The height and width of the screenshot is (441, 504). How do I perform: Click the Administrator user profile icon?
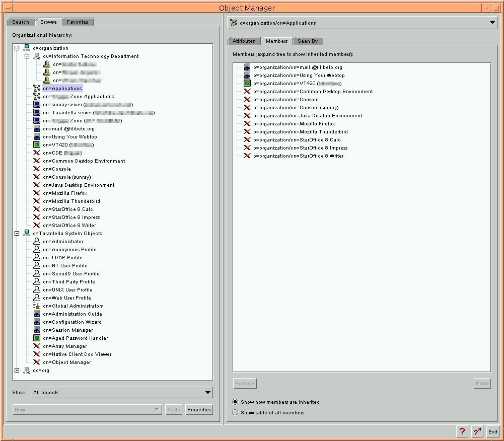coord(37,242)
